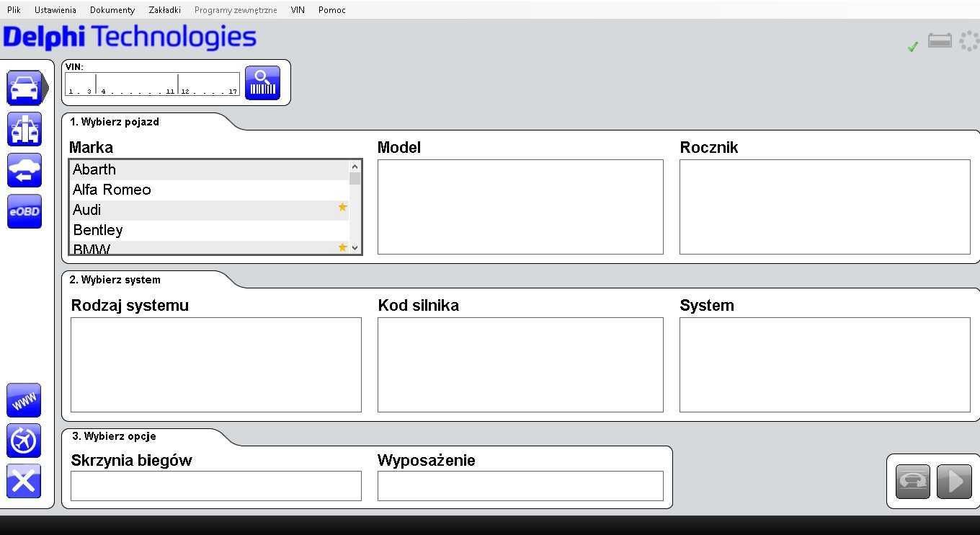Image resolution: width=980 pixels, height=535 pixels.
Task: Click the spinning connection indicator icon
Action: [970, 40]
